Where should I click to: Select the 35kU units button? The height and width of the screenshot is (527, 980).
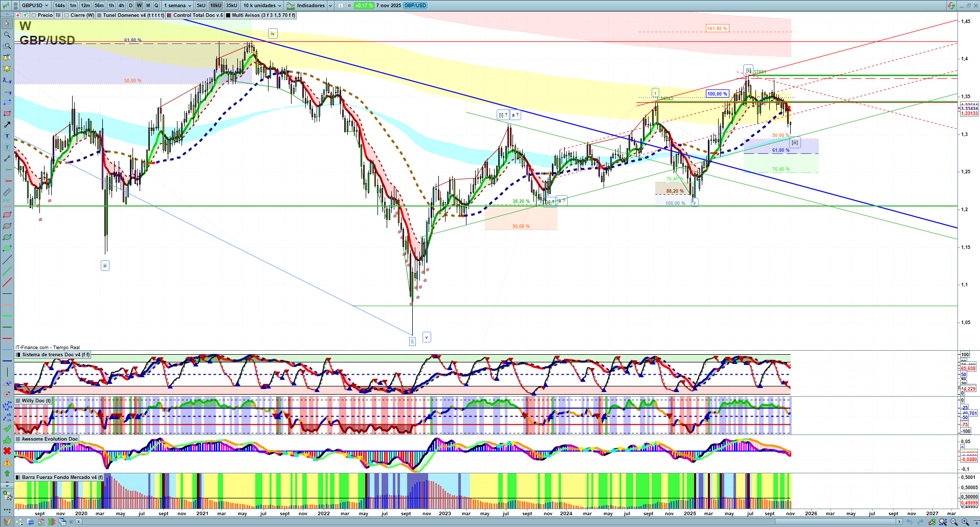[x=232, y=6]
